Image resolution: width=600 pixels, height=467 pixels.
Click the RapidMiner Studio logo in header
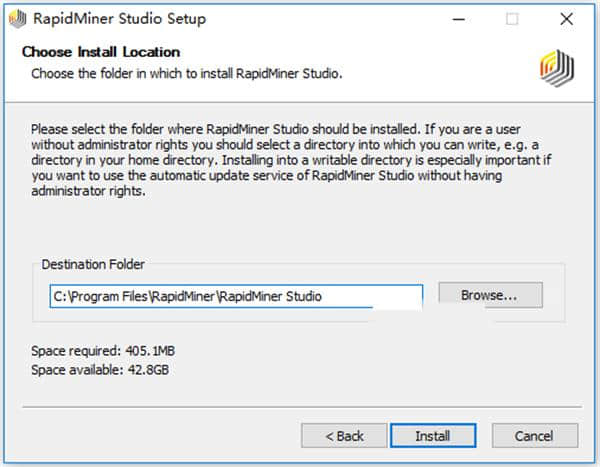tap(557, 67)
